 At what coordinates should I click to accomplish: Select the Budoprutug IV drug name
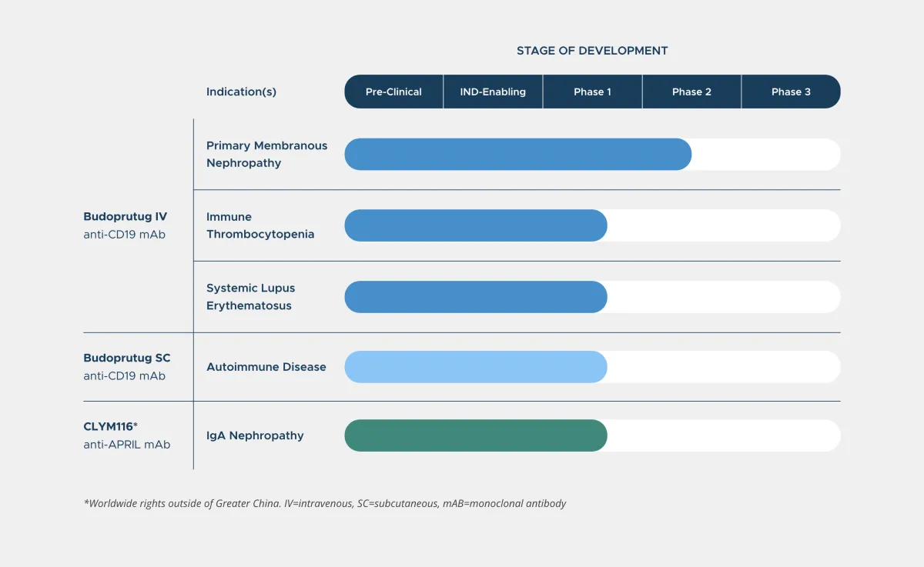click(x=125, y=217)
